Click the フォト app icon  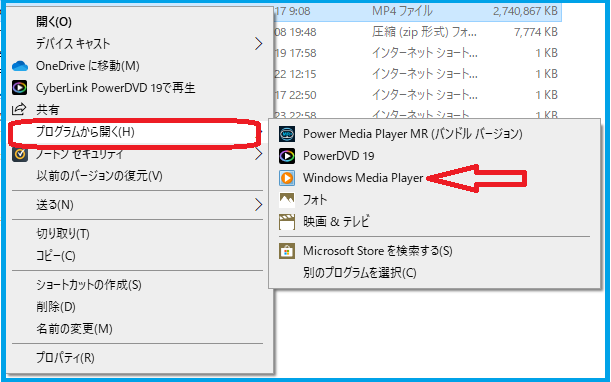[287, 200]
